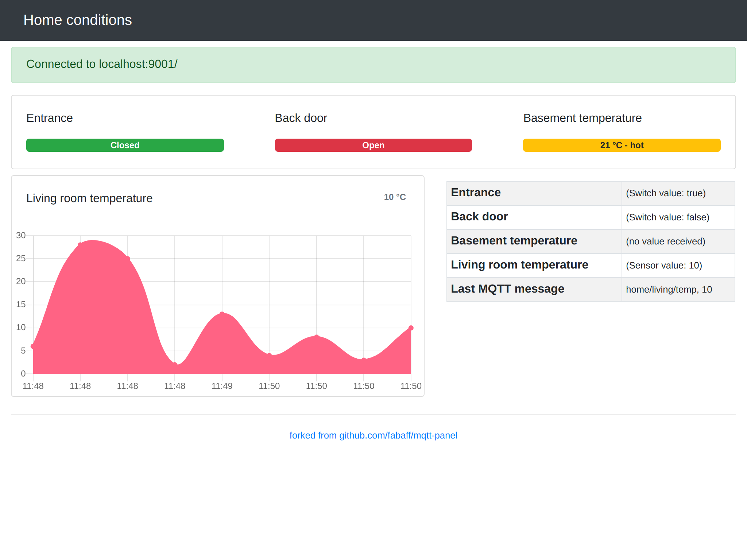747x560 pixels.
Task: Click the yellow 21 °C - hot badge
Action: click(622, 145)
